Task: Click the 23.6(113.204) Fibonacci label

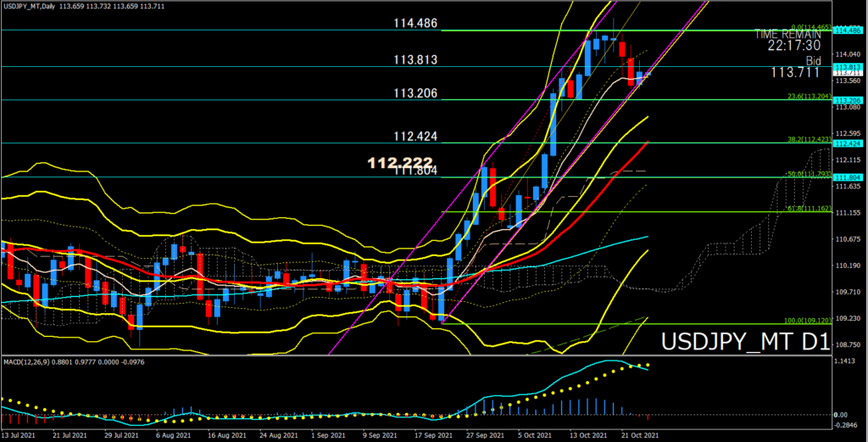Action: (809, 97)
